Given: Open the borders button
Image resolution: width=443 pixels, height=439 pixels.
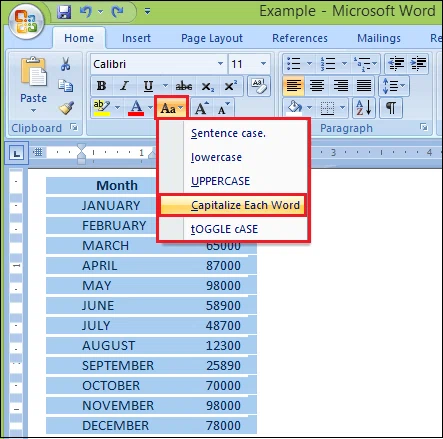Looking at the screenshot, I should click(x=327, y=108).
